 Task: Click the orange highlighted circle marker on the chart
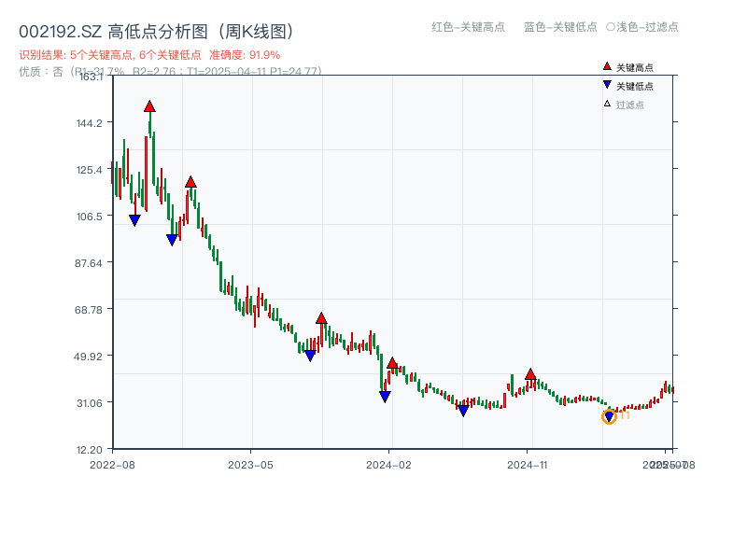pos(607,418)
